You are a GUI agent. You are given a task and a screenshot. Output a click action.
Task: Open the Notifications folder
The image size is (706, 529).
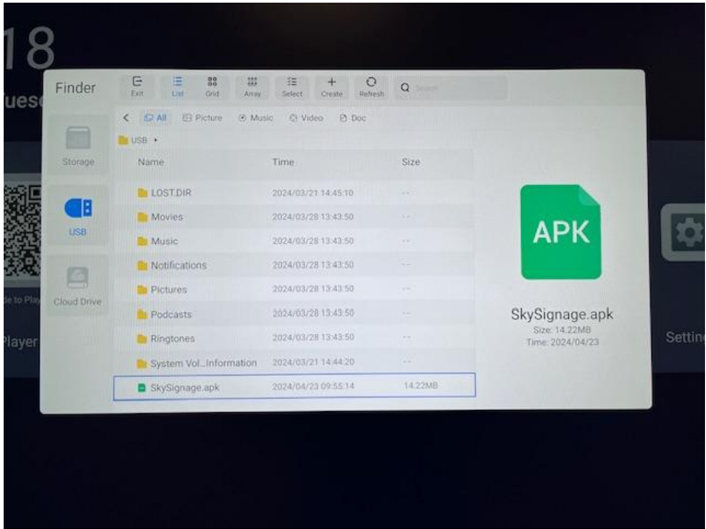pyautogui.click(x=294, y=265)
